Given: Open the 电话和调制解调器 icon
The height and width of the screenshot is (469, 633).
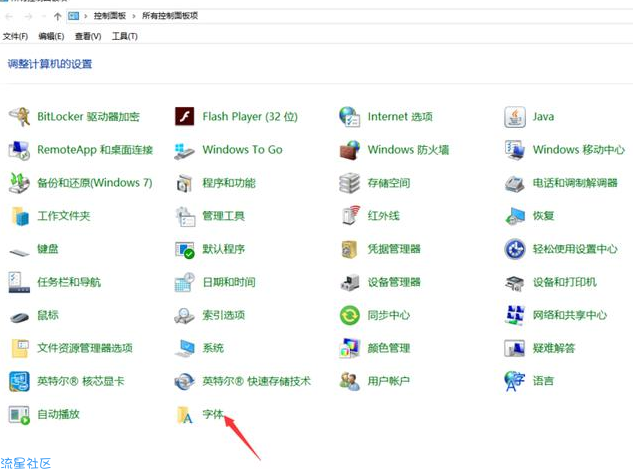Looking at the screenshot, I should point(515,184).
